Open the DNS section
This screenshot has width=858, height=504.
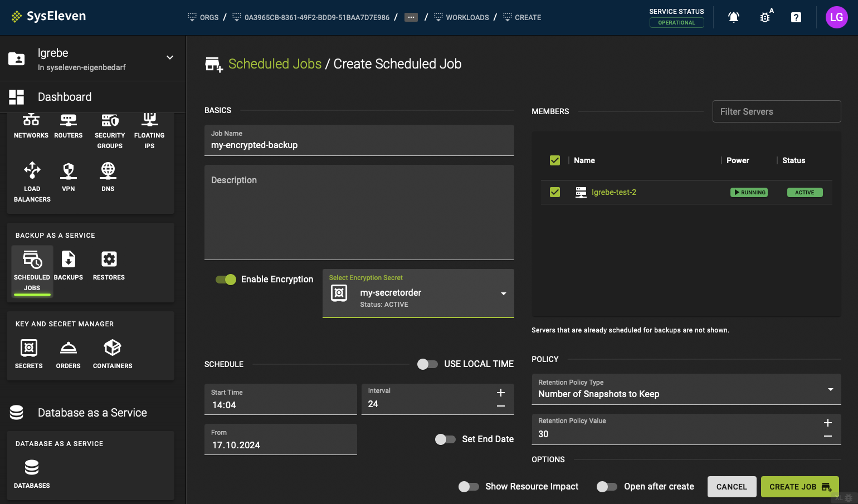[x=108, y=177]
